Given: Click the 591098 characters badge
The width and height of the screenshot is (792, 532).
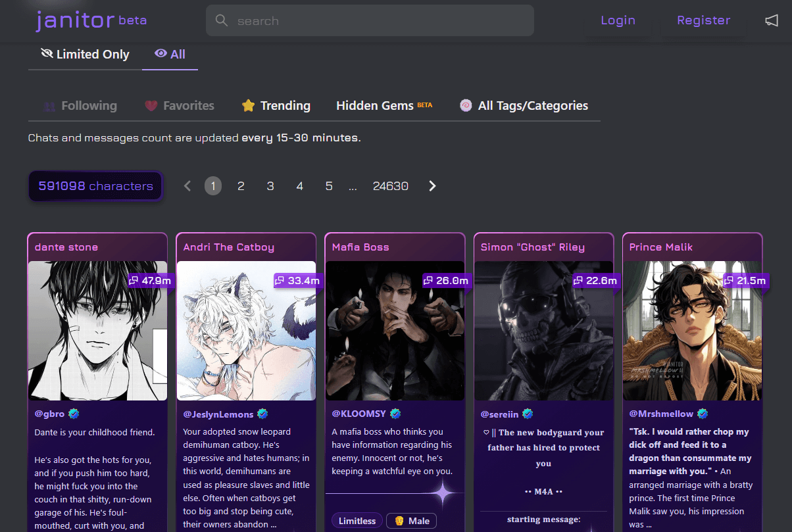Looking at the screenshot, I should pyautogui.click(x=95, y=186).
